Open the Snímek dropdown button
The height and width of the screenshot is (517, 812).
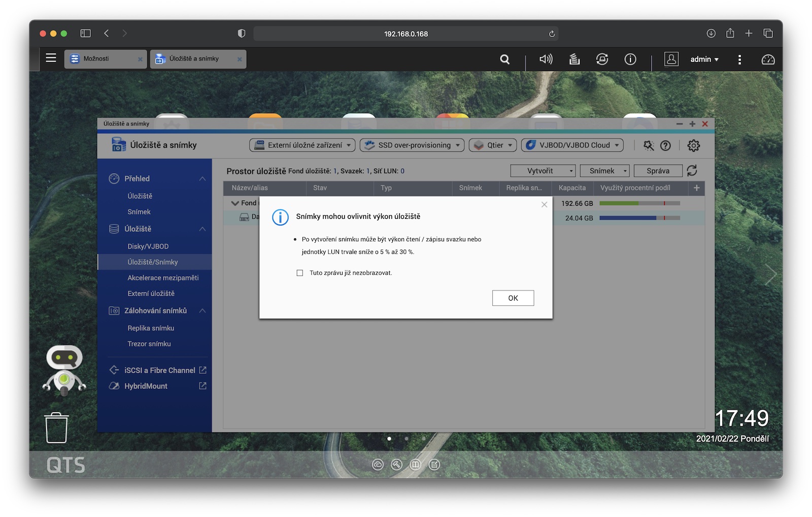(605, 171)
